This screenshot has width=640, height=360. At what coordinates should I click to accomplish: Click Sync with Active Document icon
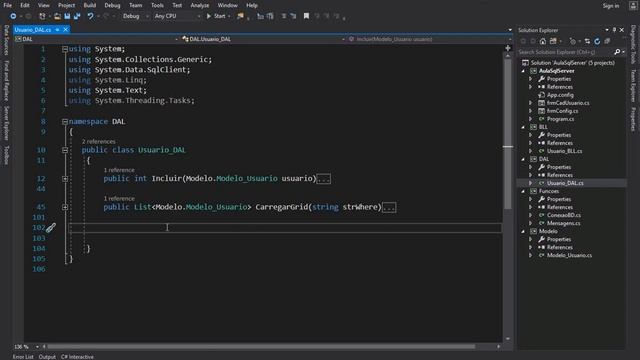point(587,41)
